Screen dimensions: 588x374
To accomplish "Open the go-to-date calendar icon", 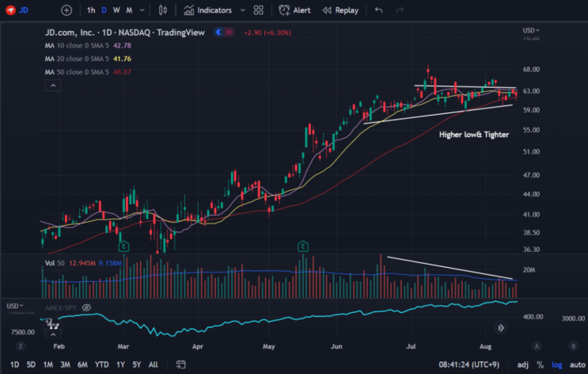I will 180,364.
